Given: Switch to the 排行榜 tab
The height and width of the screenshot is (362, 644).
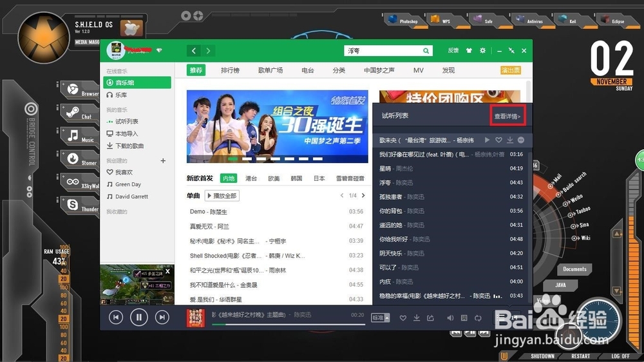Looking at the screenshot, I should (230, 70).
